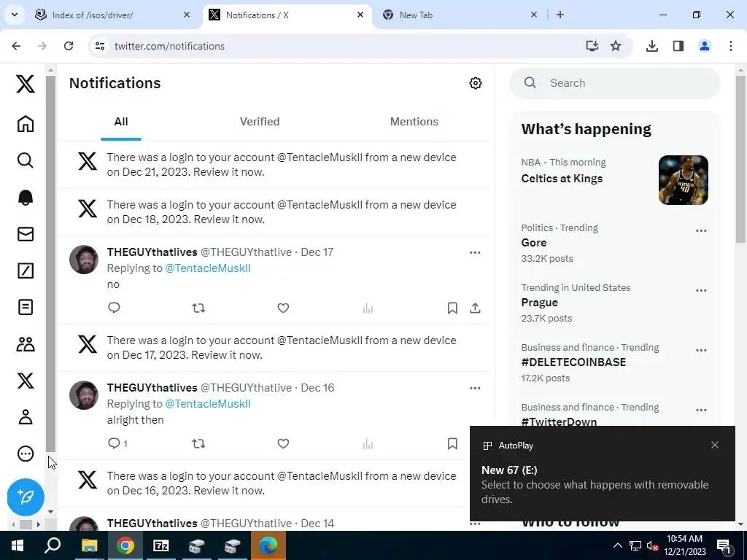This screenshot has height=560, width=747.
Task: Open Dec 17 login alert notification
Action: coord(274,348)
